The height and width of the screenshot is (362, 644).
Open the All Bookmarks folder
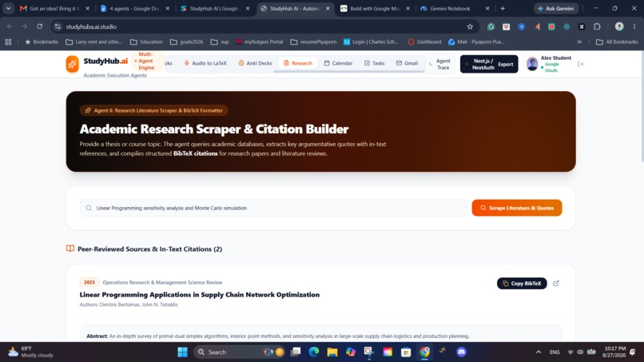[617, 42]
